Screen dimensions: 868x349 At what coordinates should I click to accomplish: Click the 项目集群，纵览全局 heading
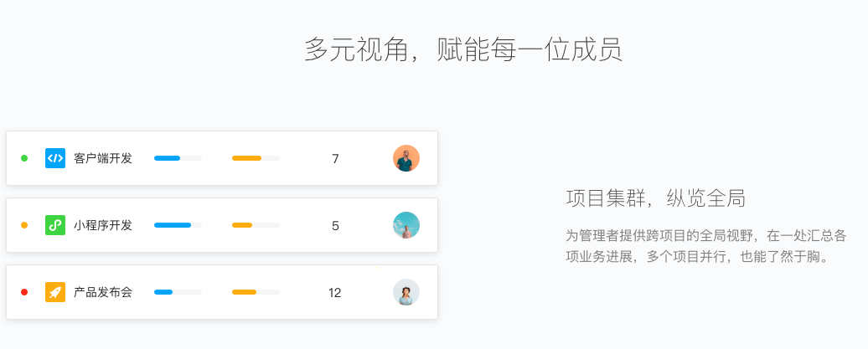pos(655,198)
